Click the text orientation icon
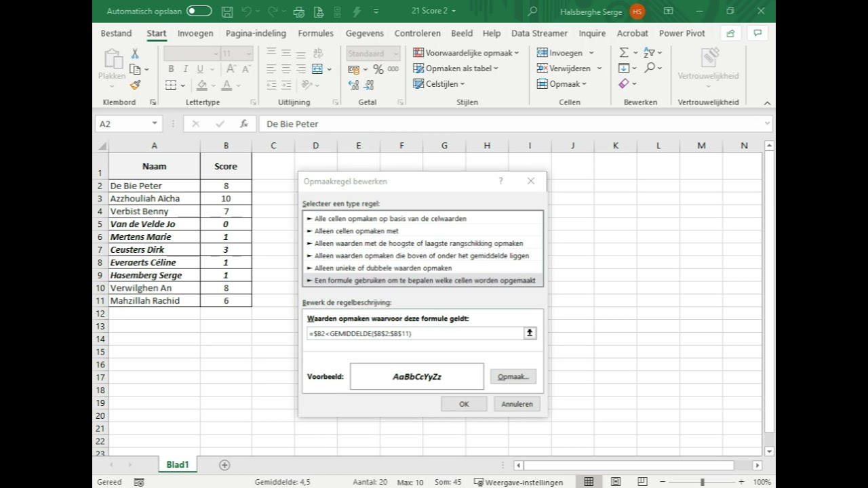 tap(307, 85)
